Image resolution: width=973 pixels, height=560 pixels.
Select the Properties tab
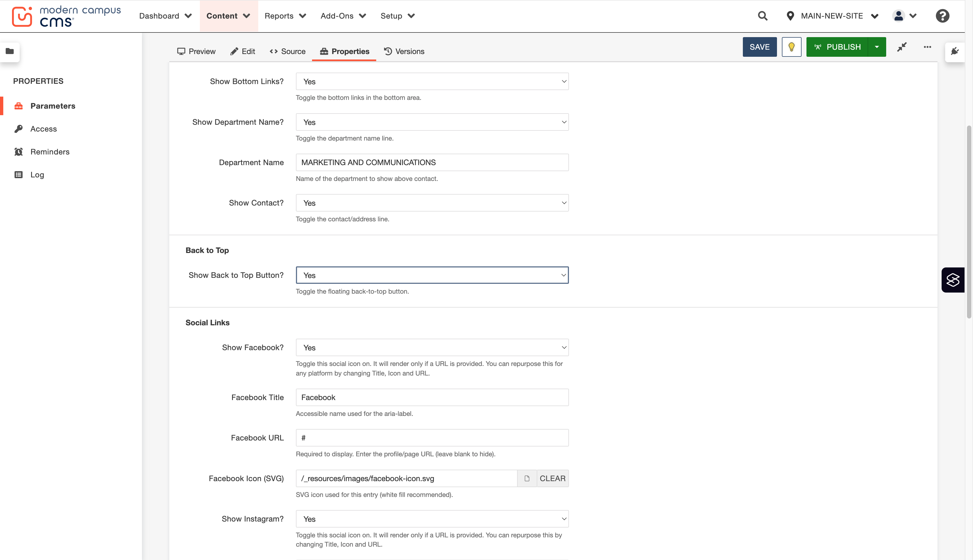coord(344,51)
